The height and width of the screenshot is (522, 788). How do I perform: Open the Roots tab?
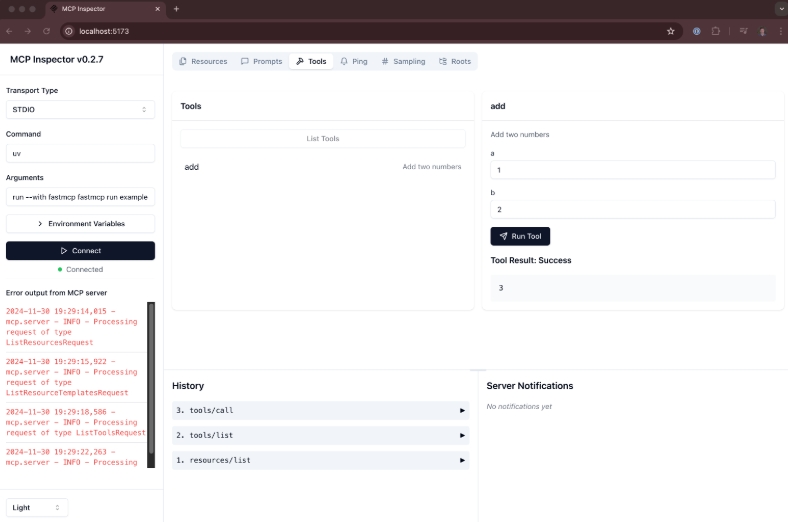point(455,61)
